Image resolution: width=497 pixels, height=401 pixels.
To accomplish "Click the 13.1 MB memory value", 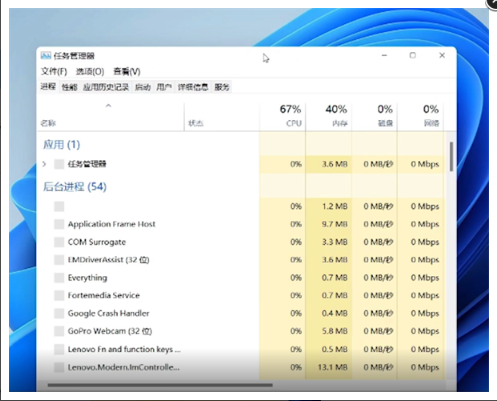I will pos(333,367).
